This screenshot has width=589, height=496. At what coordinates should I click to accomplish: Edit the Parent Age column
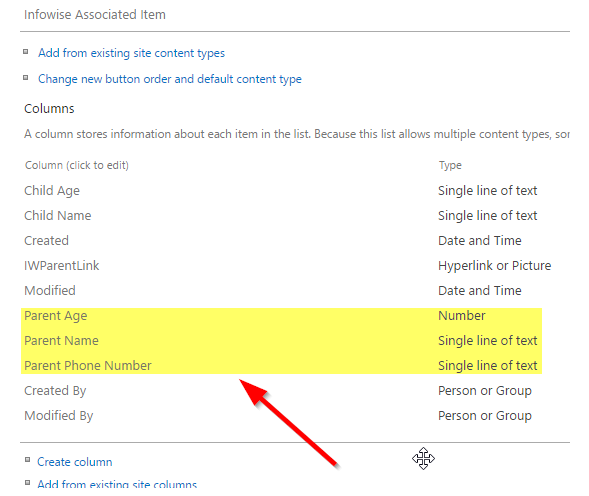(x=56, y=316)
